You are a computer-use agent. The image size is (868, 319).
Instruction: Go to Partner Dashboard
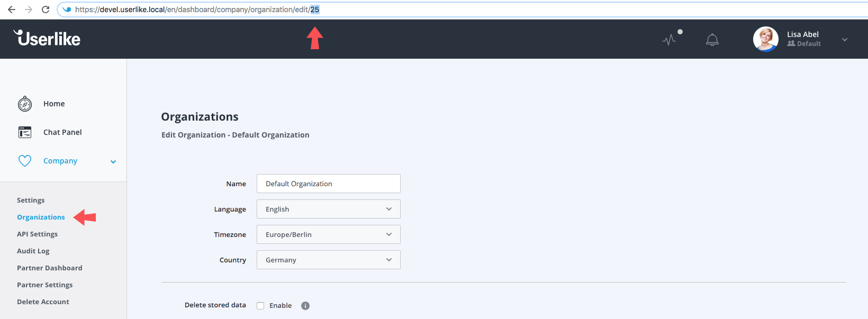pos(49,268)
